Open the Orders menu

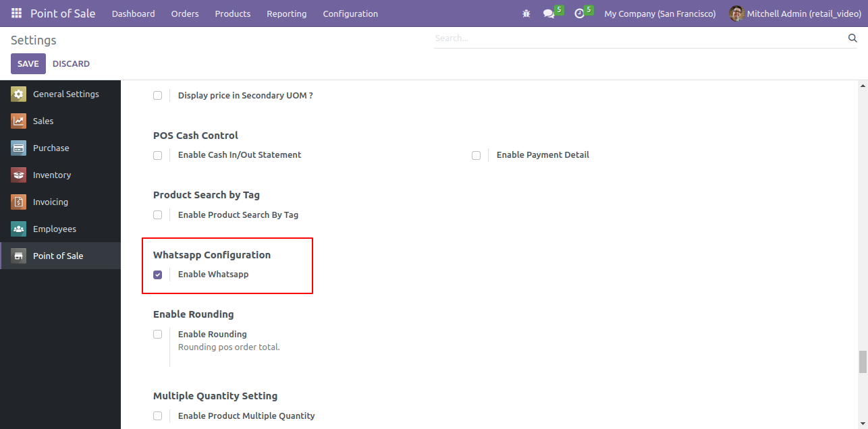[185, 13]
